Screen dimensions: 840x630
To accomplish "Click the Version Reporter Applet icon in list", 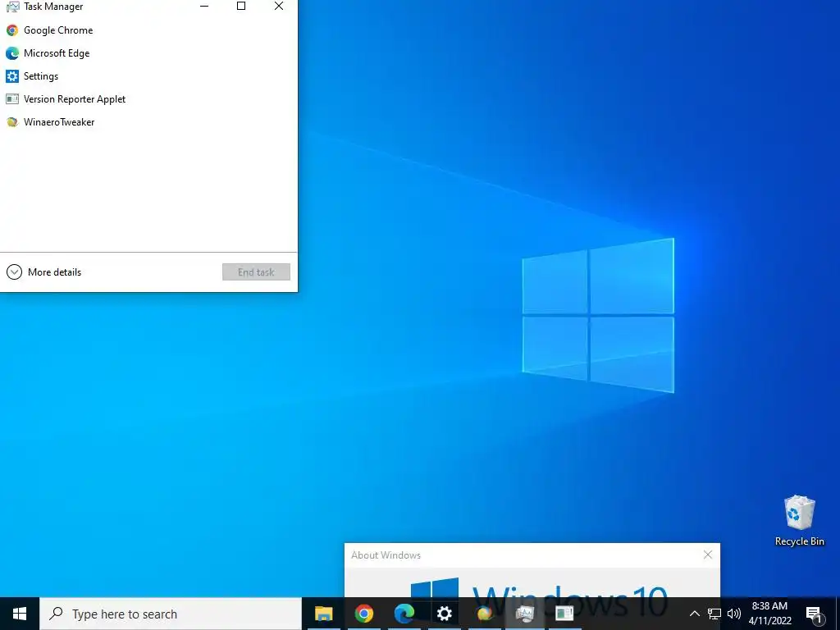I will [11, 99].
